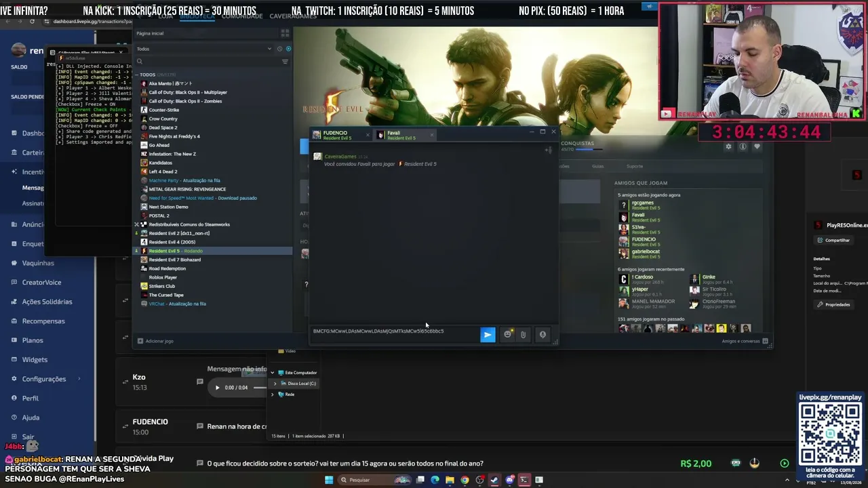The height and width of the screenshot is (488, 868).
Task: Select The Cursed Tape in the library
Action: click(x=166, y=295)
